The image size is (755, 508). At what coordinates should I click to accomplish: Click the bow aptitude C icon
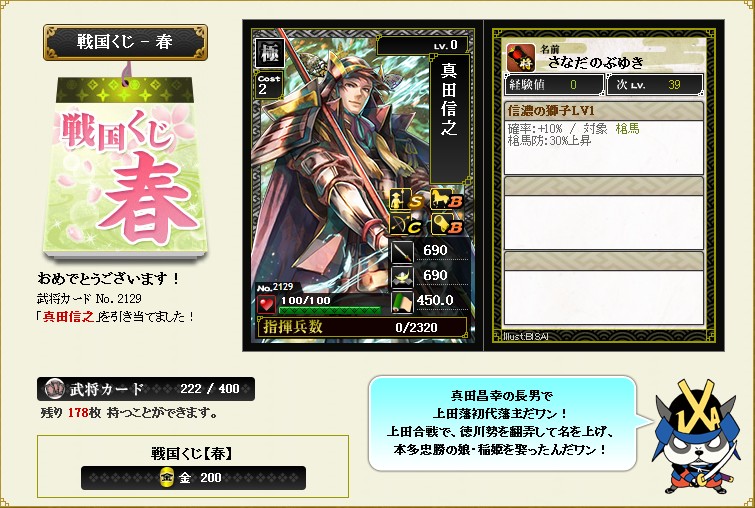pos(406,225)
